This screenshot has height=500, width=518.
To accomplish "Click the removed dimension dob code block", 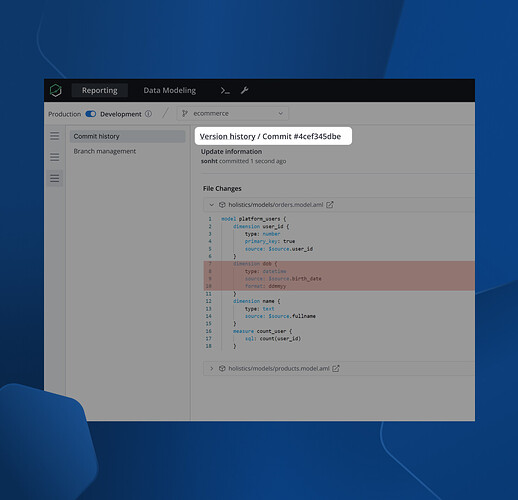I will pos(339,275).
